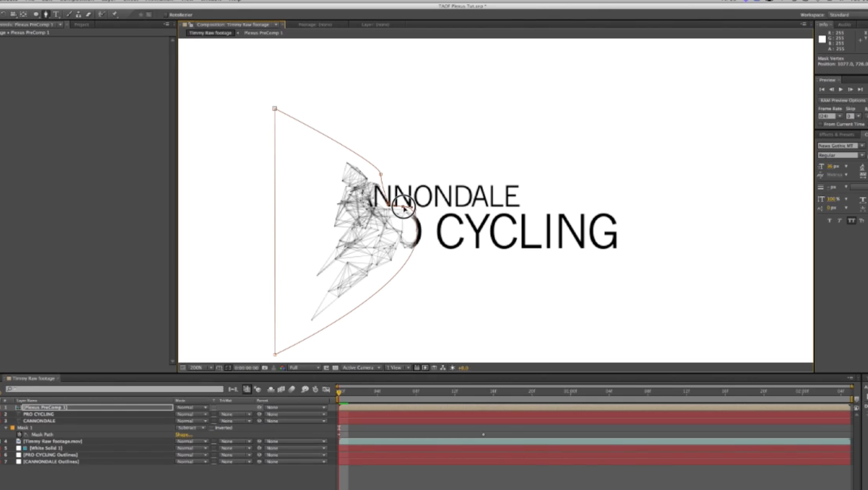868x490 pixels.
Task: Reset exposure in the viewer
Action: (452, 368)
